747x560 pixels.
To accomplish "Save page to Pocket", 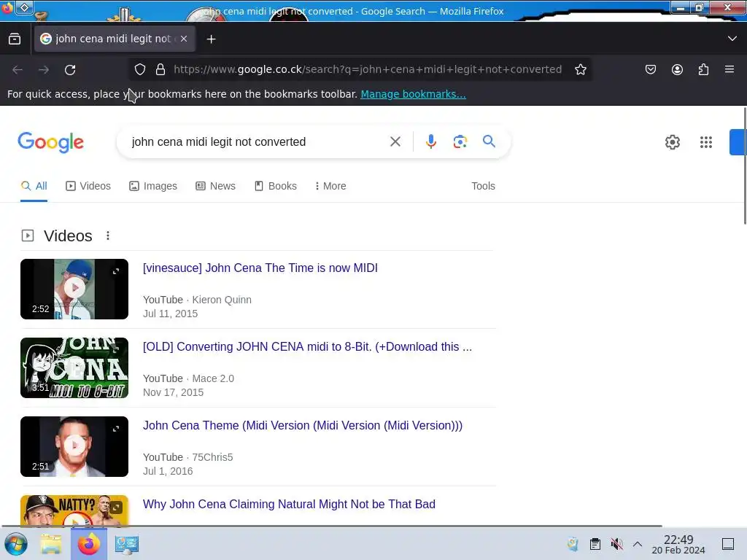I will pyautogui.click(x=650, y=69).
